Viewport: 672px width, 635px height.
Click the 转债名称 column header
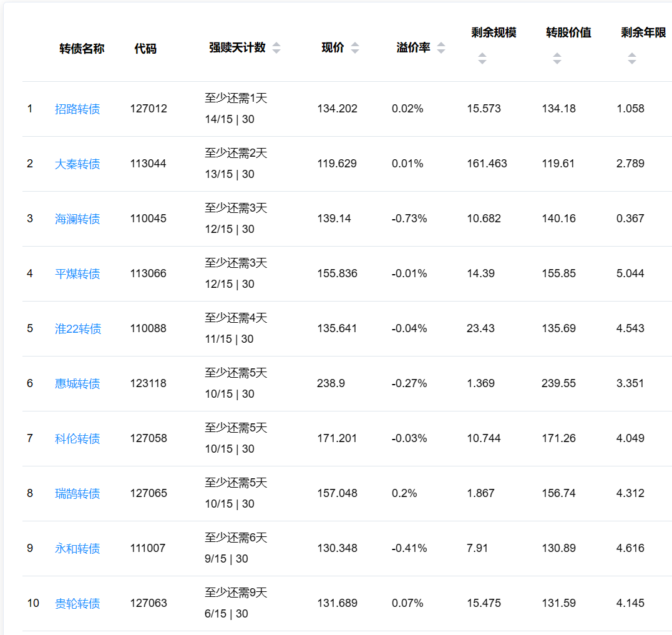[x=82, y=49]
